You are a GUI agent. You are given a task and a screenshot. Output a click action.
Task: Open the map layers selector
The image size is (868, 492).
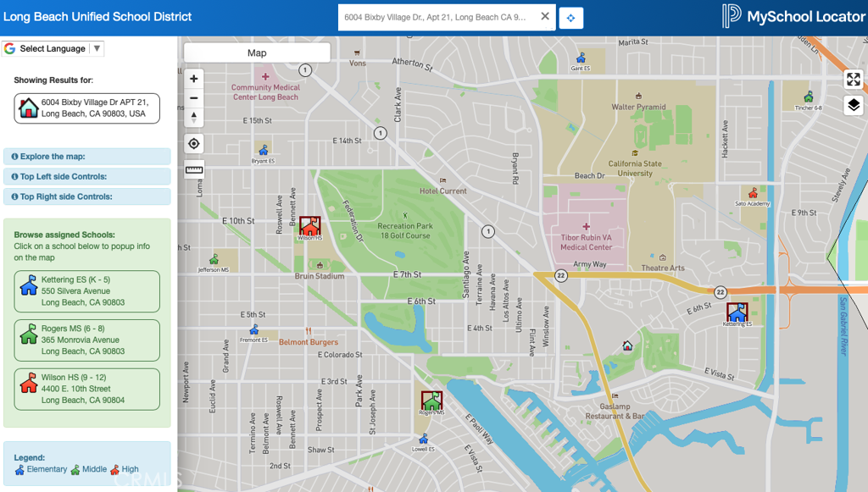point(853,104)
